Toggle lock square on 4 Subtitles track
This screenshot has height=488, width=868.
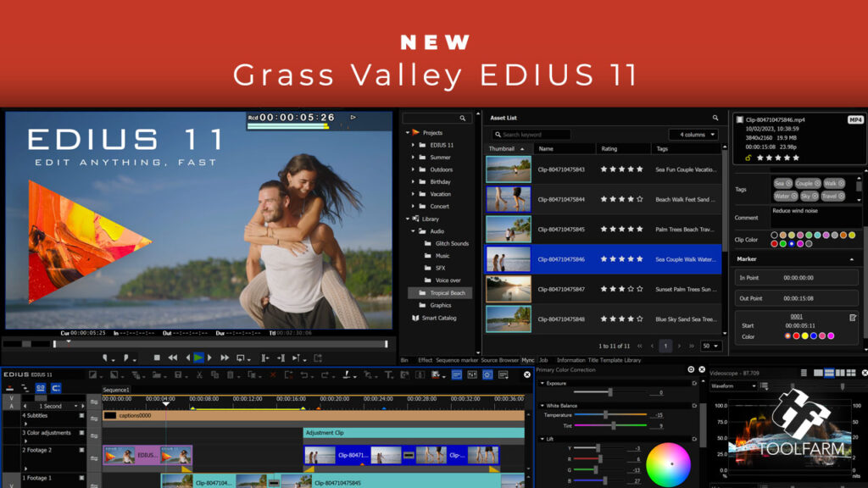81,415
